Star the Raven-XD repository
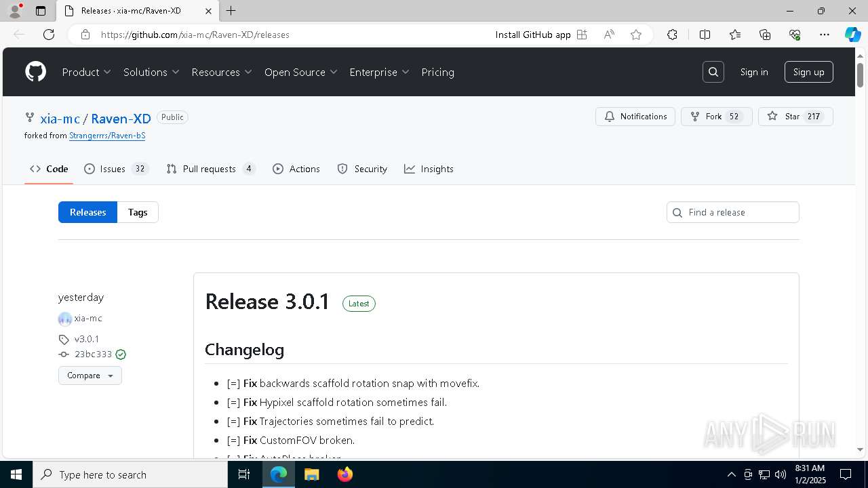Viewport: 868px width, 488px height. point(795,117)
